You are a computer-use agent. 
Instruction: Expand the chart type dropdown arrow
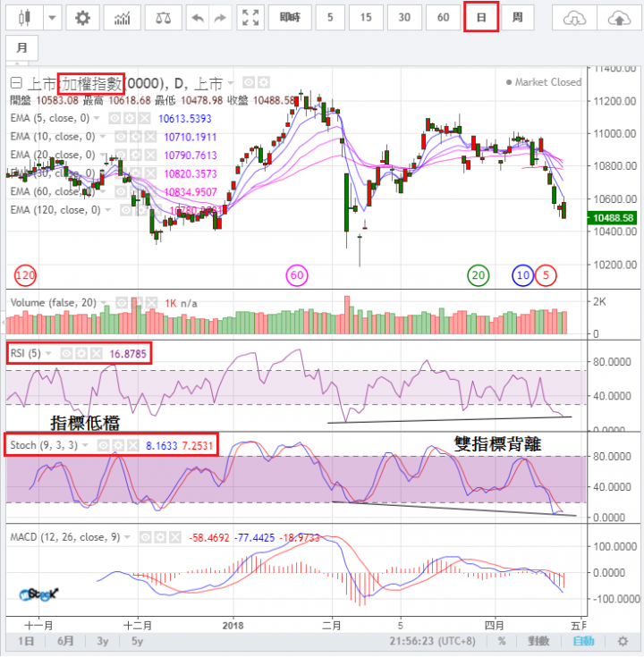pos(53,18)
